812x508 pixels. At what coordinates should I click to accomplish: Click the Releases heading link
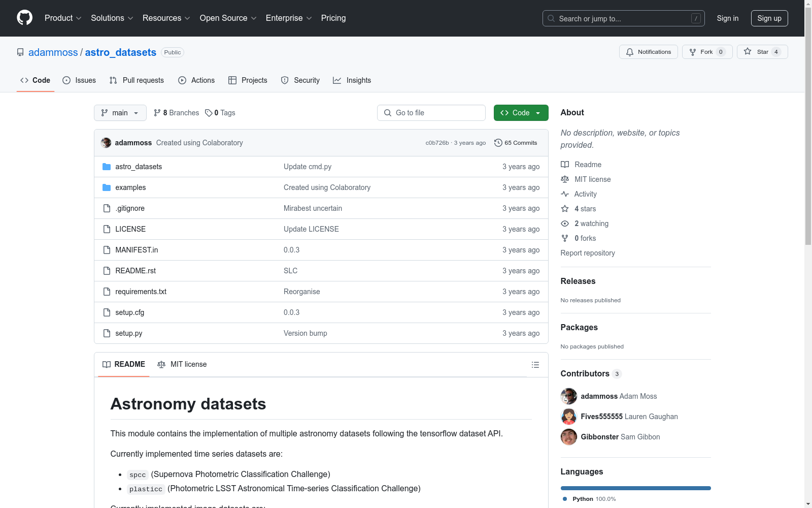(578, 281)
